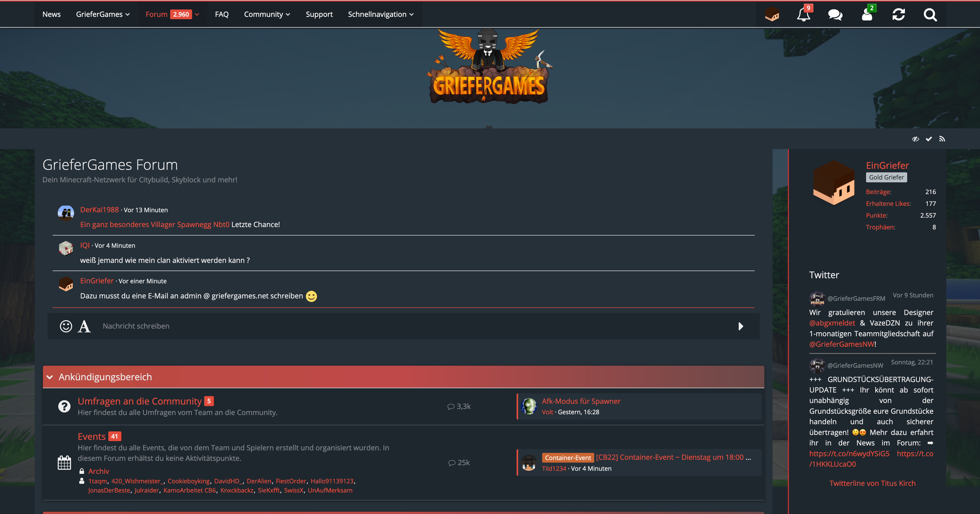Mark all forums read with checkmark icon
The height and width of the screenshot is (514, 980).
(x=929, y=139)
